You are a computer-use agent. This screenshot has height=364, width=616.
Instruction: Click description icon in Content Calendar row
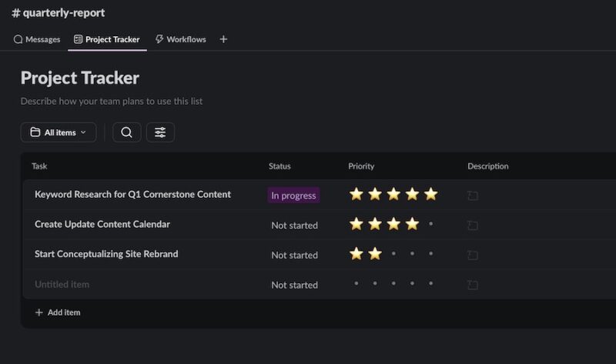472,225
